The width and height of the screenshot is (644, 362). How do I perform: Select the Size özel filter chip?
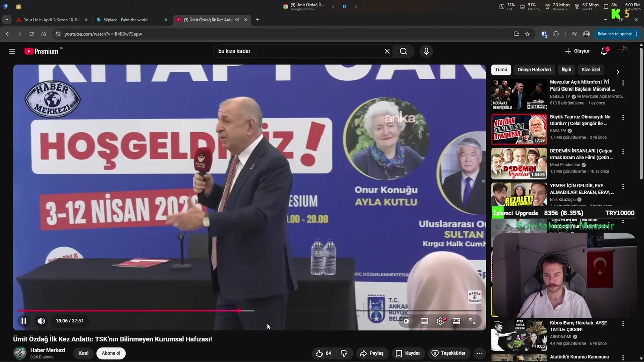[591, 70]
